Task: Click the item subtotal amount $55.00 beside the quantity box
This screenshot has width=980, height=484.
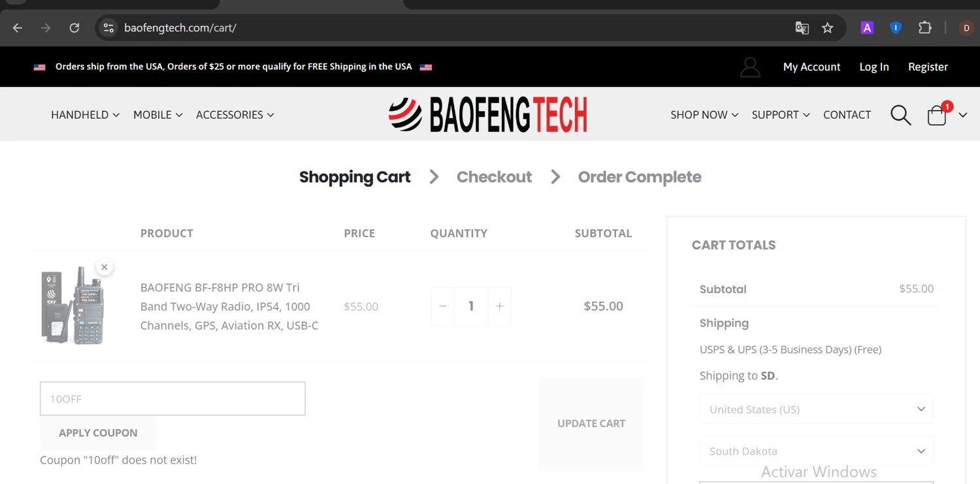Action: tap(603, 306)
